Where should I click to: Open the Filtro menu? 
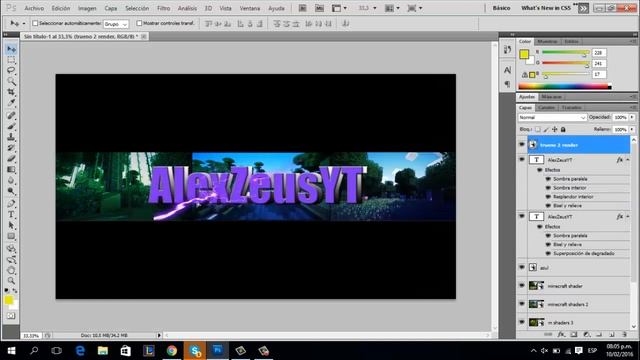coord(164,8)
